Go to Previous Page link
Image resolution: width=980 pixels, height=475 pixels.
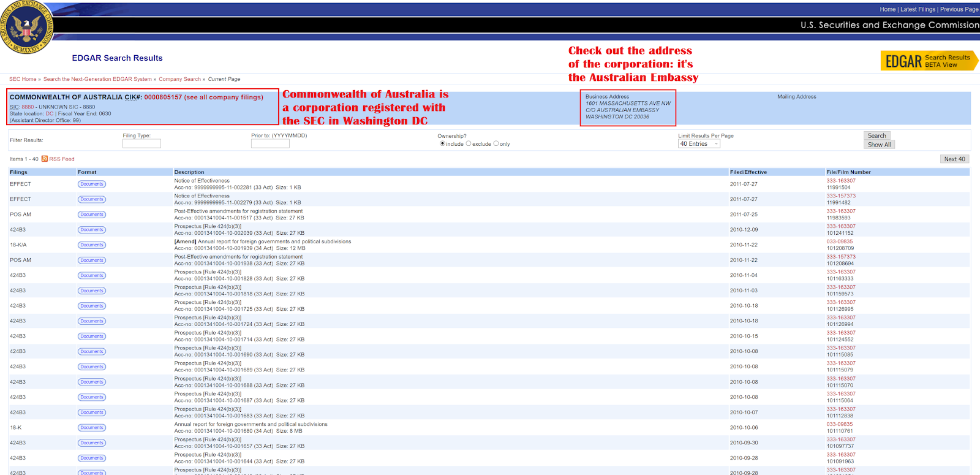tap(959, 9)
